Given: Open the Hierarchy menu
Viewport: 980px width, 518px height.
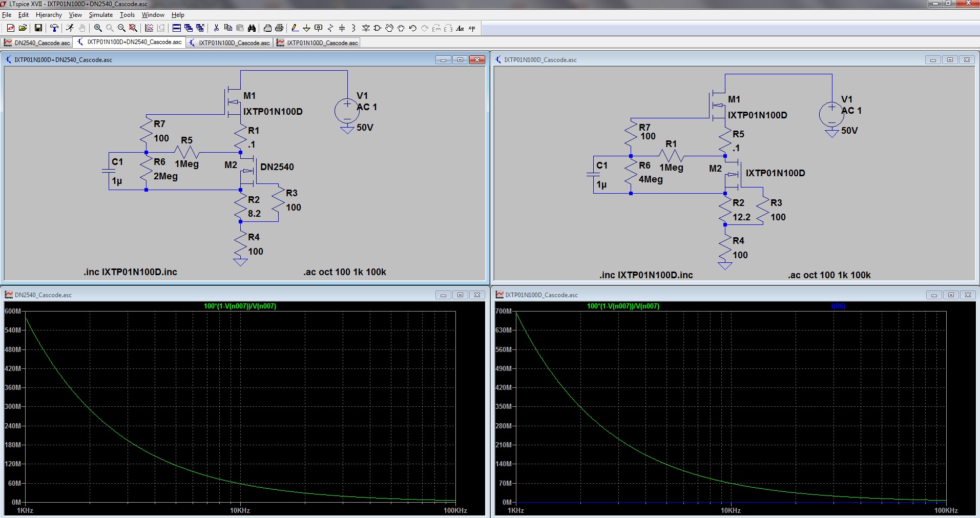Looking at the screenshot, I should pos(49,15).
